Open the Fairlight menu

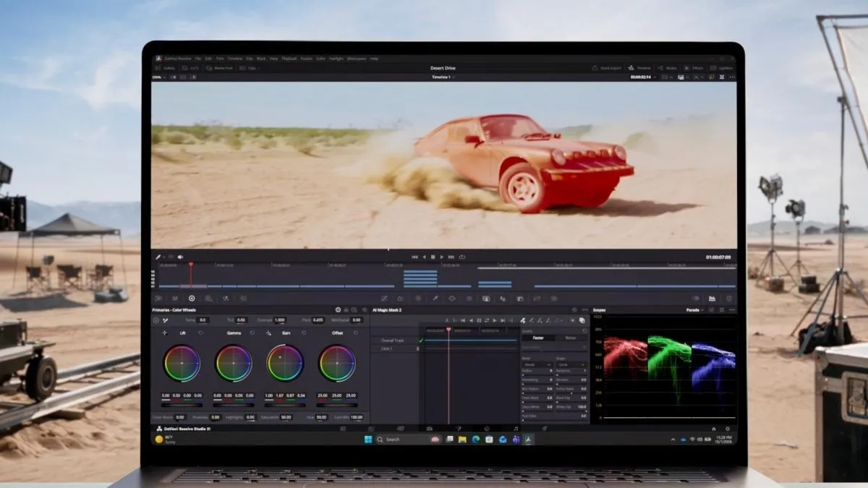[336, 59]
